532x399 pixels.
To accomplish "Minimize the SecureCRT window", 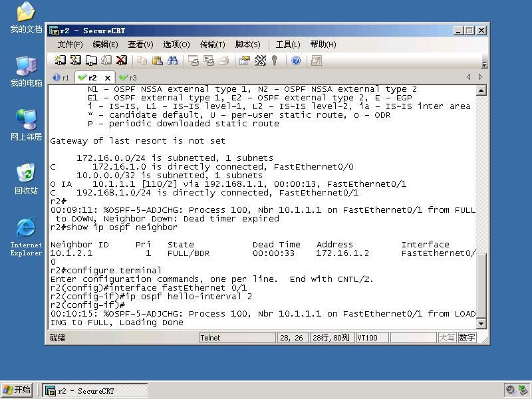I will [x=458, y=31].
